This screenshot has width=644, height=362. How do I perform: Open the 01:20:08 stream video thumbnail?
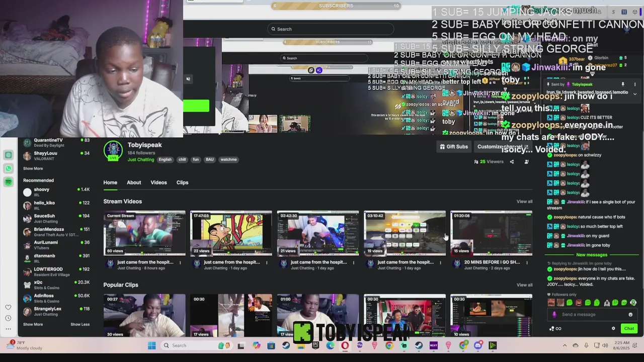[491, 234]
